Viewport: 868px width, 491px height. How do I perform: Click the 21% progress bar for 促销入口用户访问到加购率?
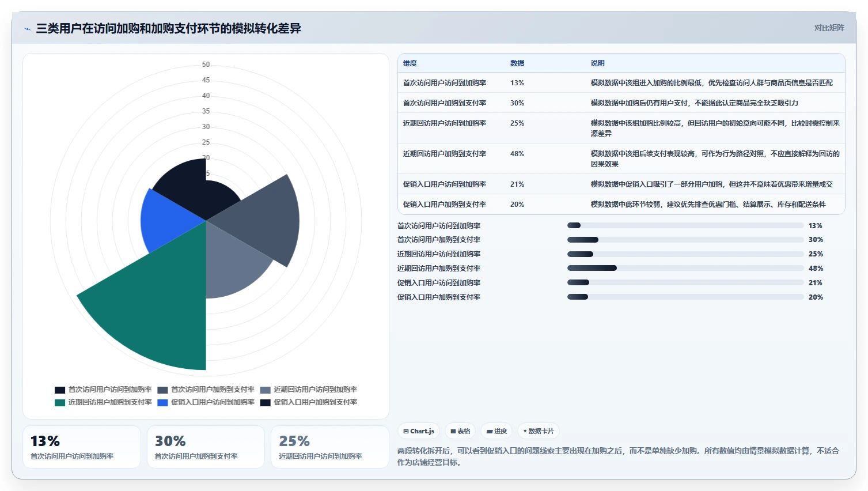685,282
